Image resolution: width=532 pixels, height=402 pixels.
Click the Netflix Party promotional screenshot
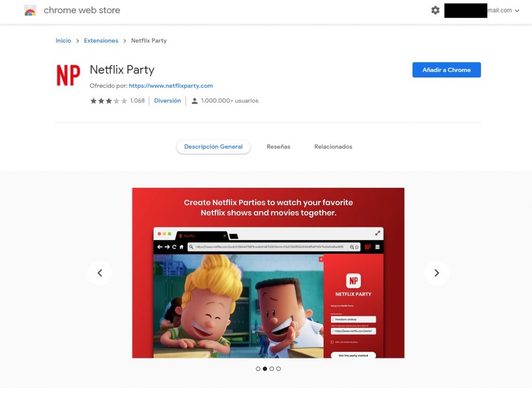point(269,273)
